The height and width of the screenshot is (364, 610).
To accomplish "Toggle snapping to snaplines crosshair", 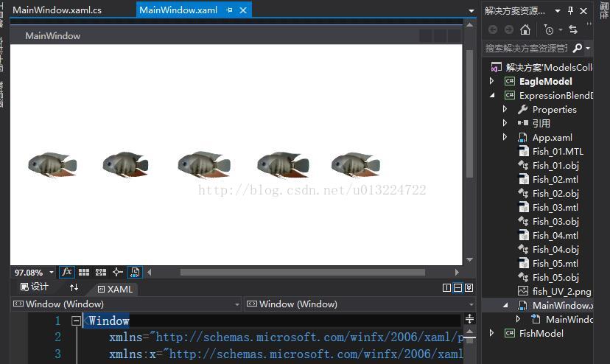I will 117,272.
